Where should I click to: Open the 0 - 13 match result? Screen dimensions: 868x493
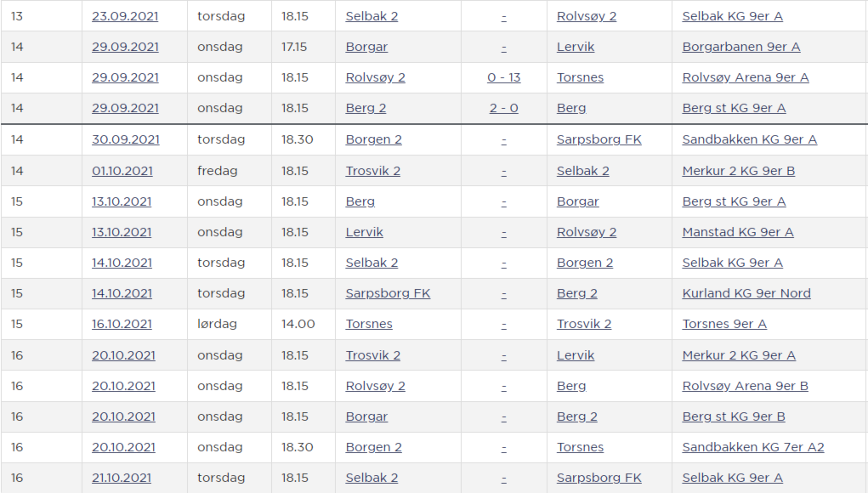pos(504,77)
